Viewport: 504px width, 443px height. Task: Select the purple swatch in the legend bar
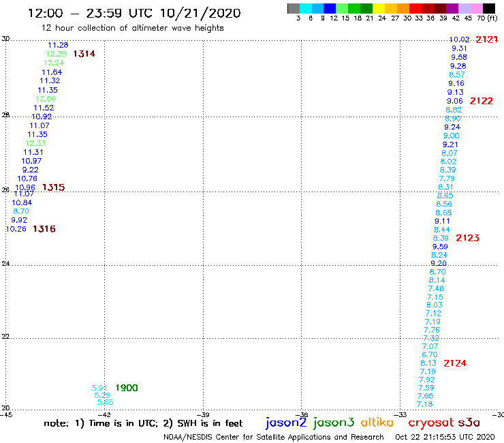point(452,8)
